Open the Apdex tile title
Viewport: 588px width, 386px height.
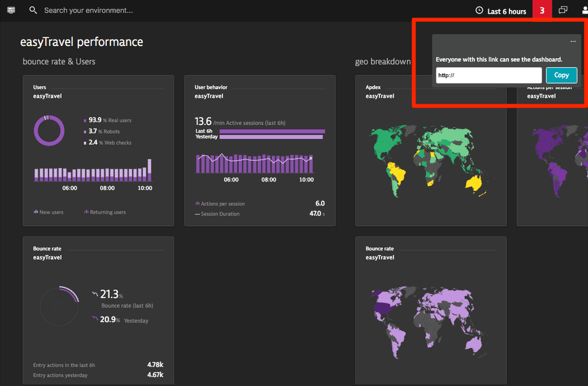[373, 87]
